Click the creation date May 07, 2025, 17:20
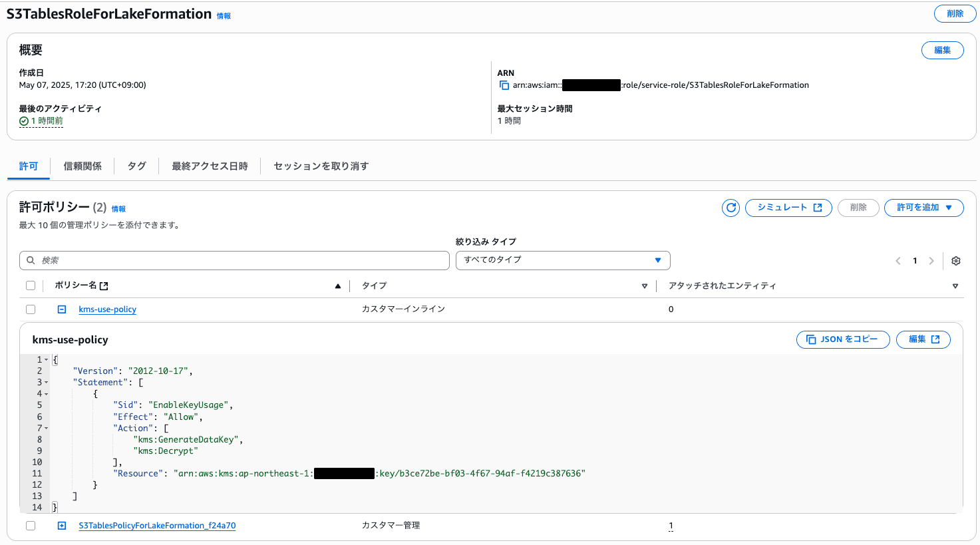The image size is (980, 545). click(x=82, y=85)
